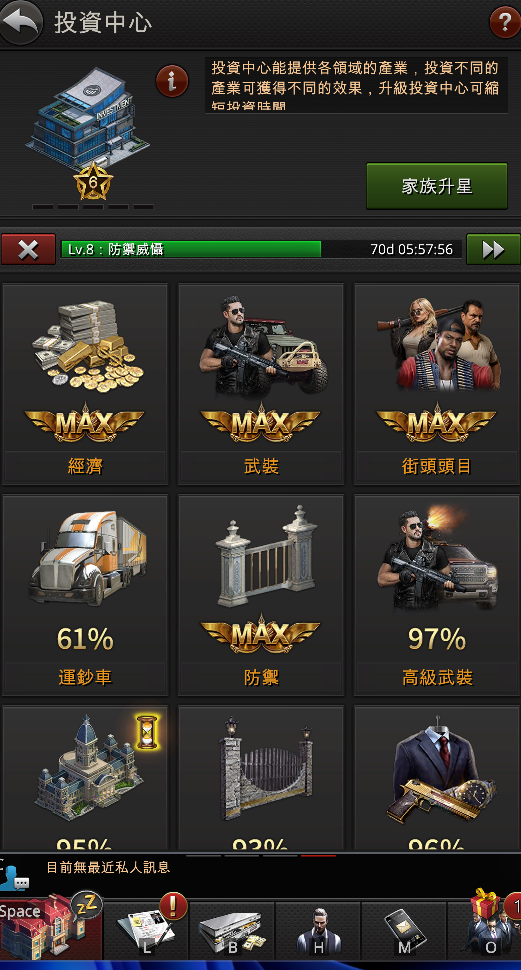This screenshot has height=970, width=521.
Task: Open the briefcase inventory icon labeled B
Action: pyautogui.click(x=232, y=931)
